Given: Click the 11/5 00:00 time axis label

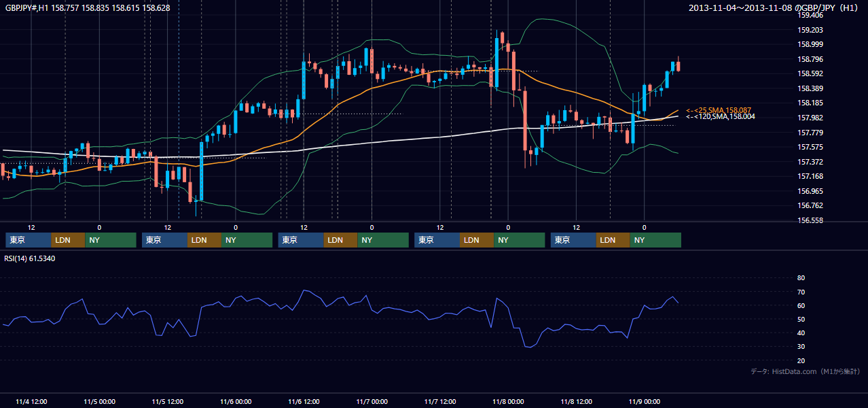Looking at the screenshot, I should coord(99,401).
